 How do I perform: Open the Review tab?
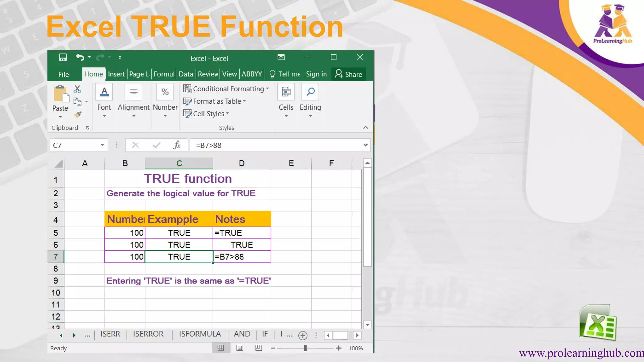(208, 74)
